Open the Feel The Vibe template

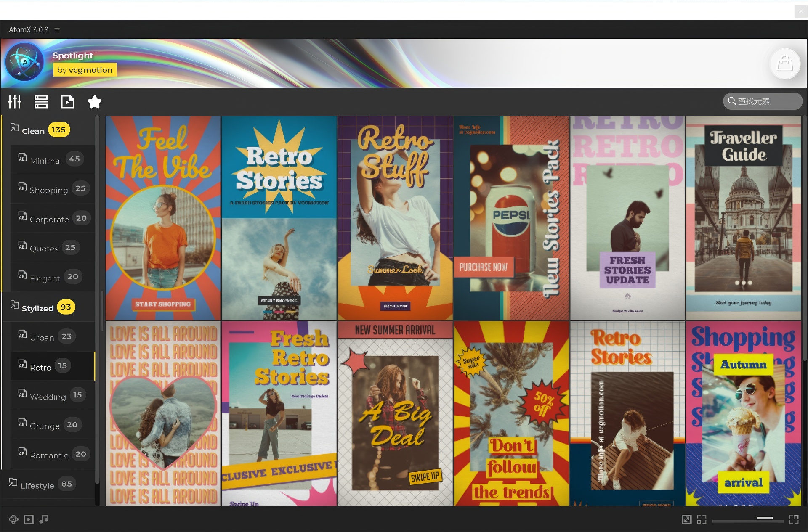coord(163,218)
